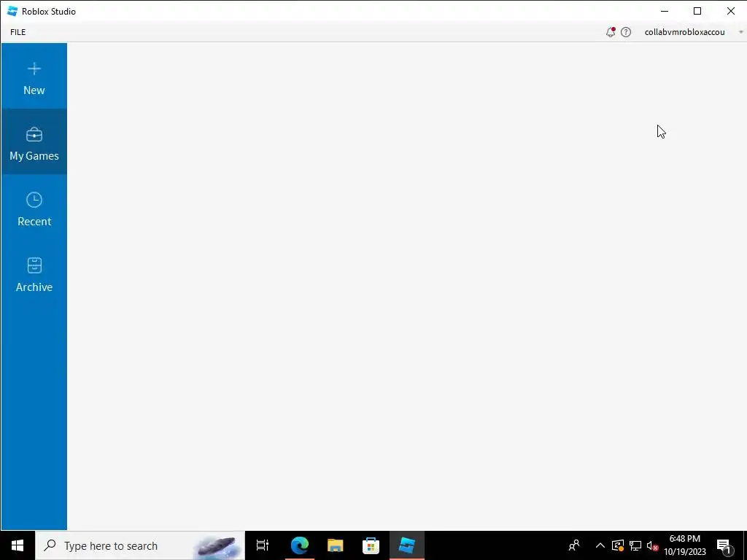Click the security tray icon with warning badge
This screenshot has height=560, width=747.
(618, 545)
